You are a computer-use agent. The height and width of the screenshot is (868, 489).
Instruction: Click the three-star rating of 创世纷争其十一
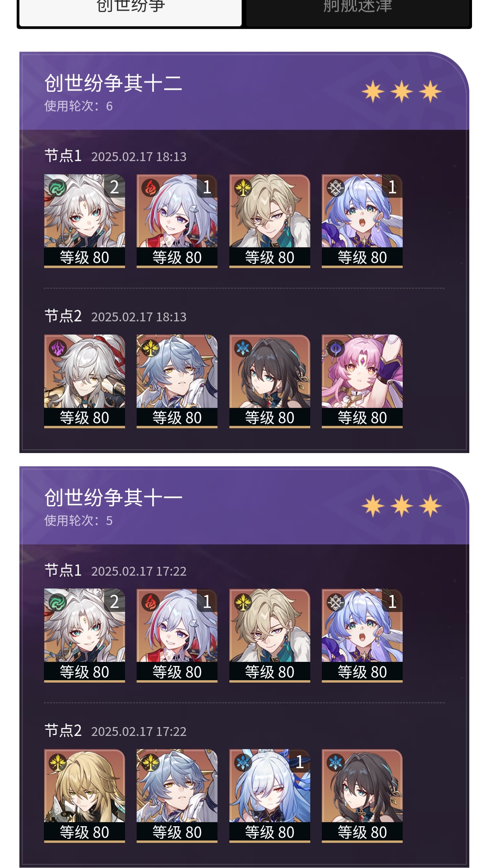click(401, 506)
